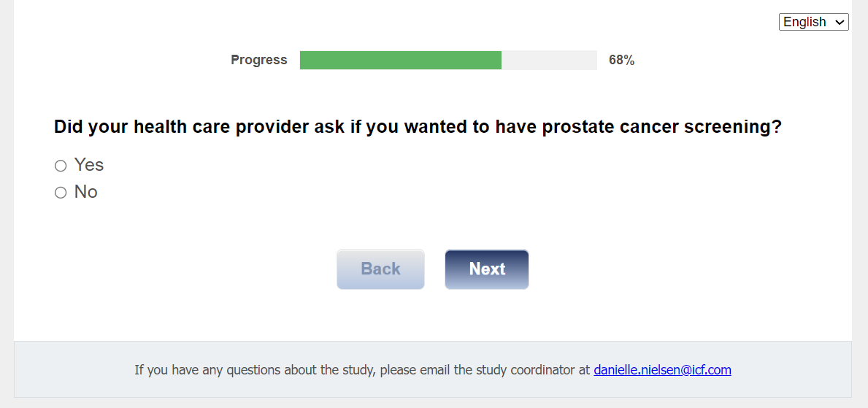868x408 pixels.
Task: Click the Next button
Action: pos(487,269)
